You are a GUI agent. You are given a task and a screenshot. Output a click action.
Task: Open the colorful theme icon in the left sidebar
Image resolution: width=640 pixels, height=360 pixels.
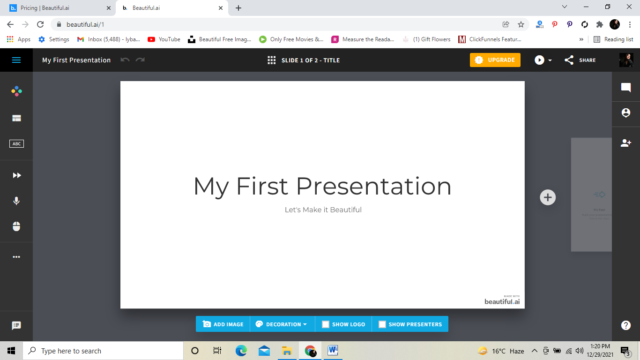coord(16,91)
